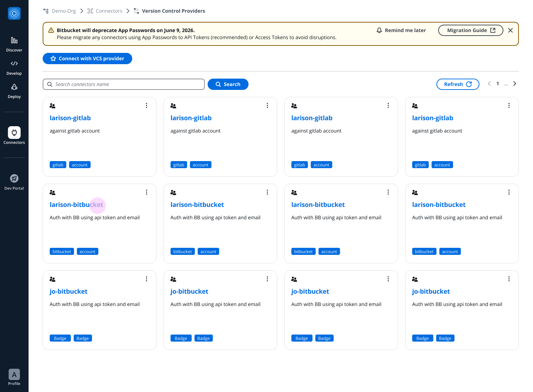
Task: Click the organization logo at top left
Action: pyautogui.click(x=14, y=13)
